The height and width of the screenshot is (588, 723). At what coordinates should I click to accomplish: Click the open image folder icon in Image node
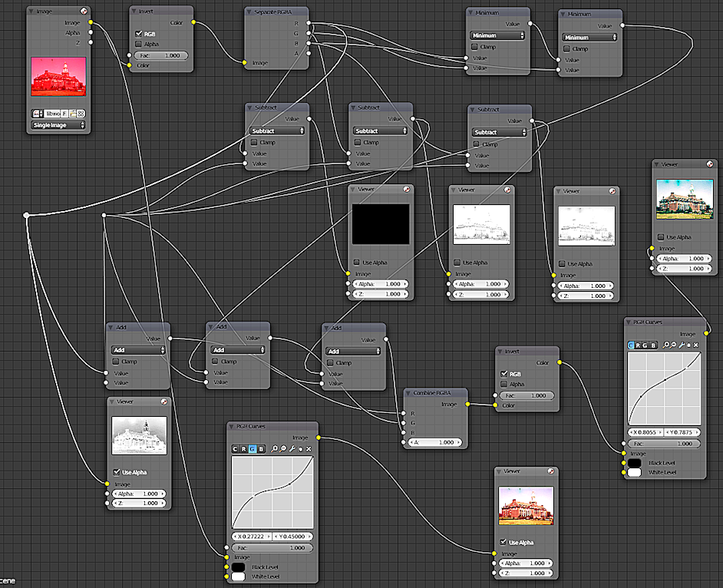coord(72,113)
